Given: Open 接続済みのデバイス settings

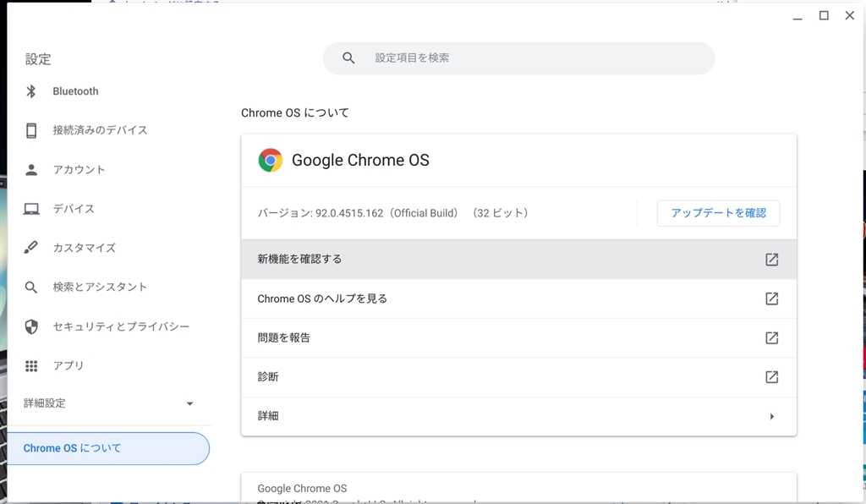Looking at the screenshot, I should point(100,130).
